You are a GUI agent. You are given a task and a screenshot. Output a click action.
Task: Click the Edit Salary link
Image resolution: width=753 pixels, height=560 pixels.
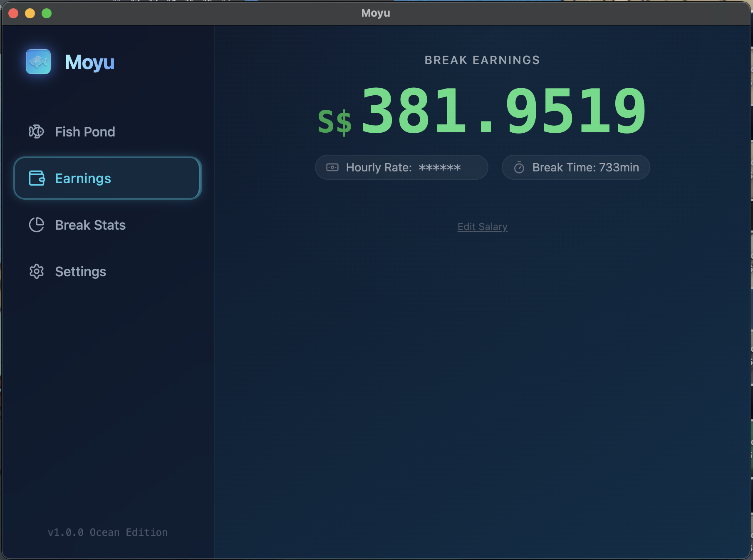point(482,226)
